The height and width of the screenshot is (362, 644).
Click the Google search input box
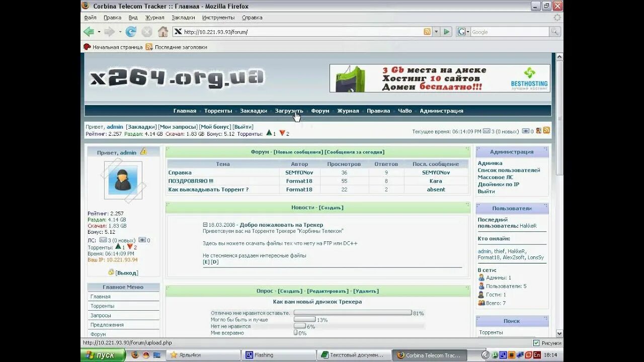[510, 32]
